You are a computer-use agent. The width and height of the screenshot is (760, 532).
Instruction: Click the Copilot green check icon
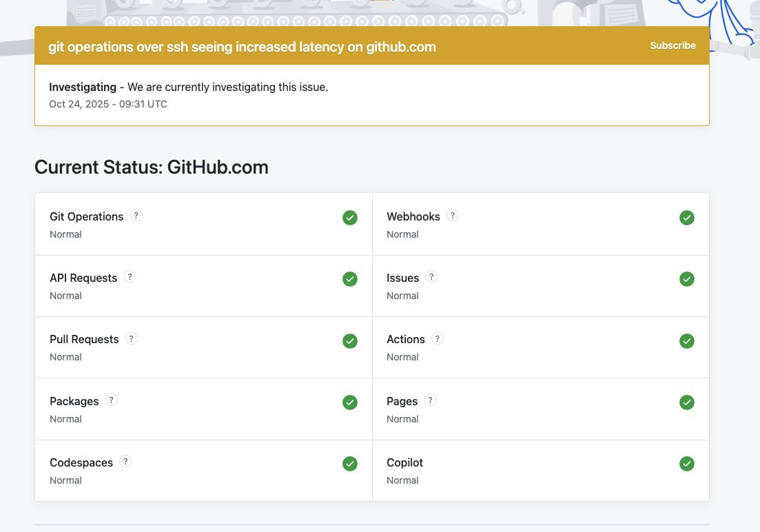pos(687,464)
